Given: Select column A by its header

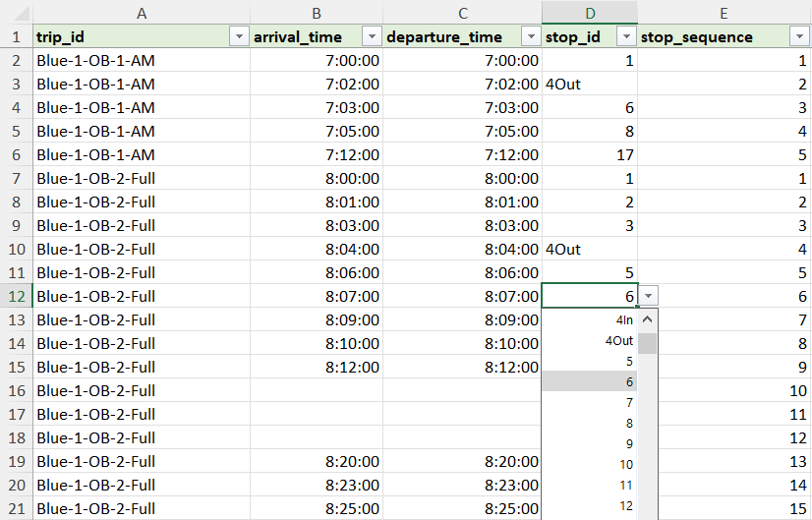Looking at the screenshot, I should pyautogui.click(x=142, y=12).
